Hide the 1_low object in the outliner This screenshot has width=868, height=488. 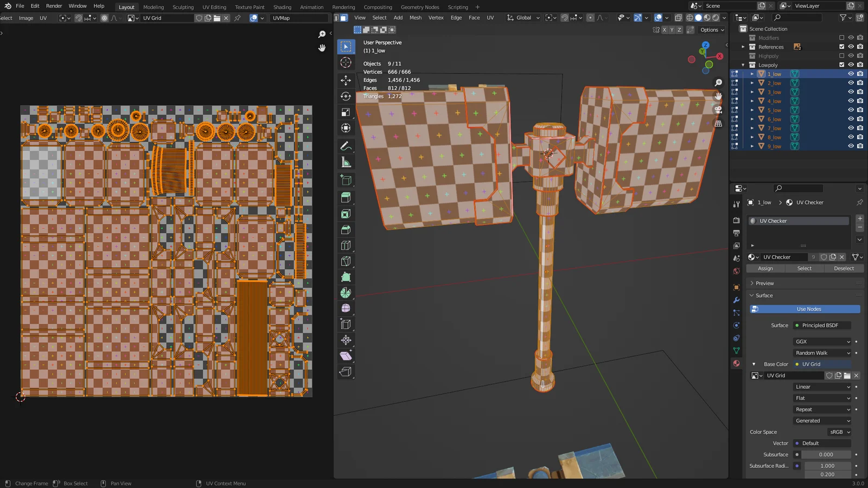[x=851, y=74]
